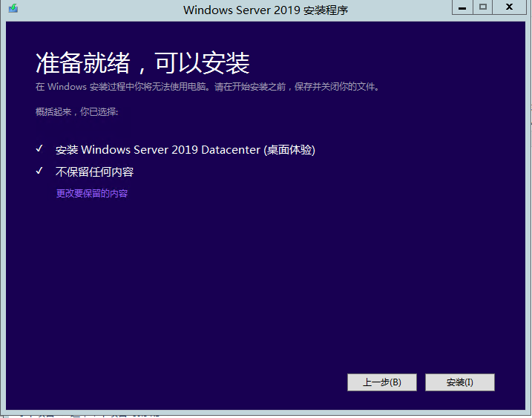Click the 安装(I) install button

click(x=460, y=382)
